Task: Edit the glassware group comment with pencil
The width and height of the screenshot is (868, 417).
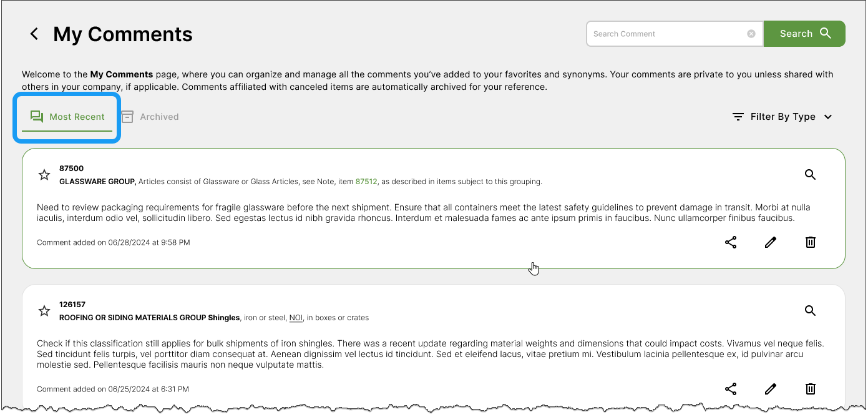Action: [x=771, y=242]
